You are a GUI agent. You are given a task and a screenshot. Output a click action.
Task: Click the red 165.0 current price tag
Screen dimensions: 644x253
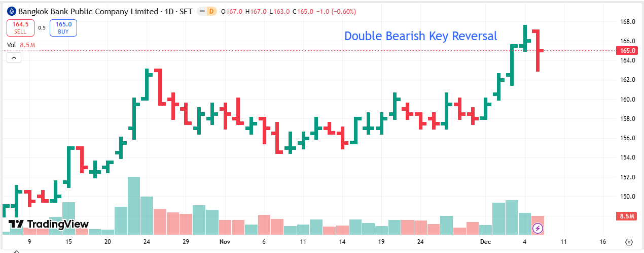pyautogui.click(x=628, y=51)
